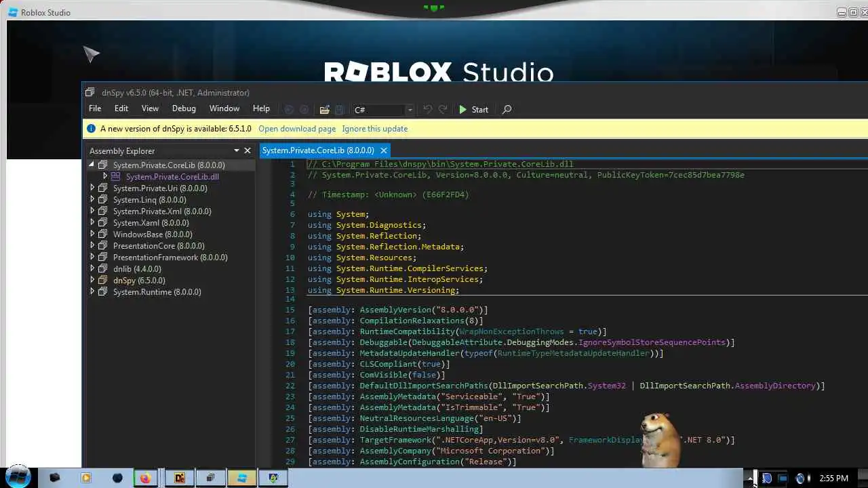Screen dimensions: 868x488
Task: Click the Roblox Studio title bar icon
Action: (13, 12)
